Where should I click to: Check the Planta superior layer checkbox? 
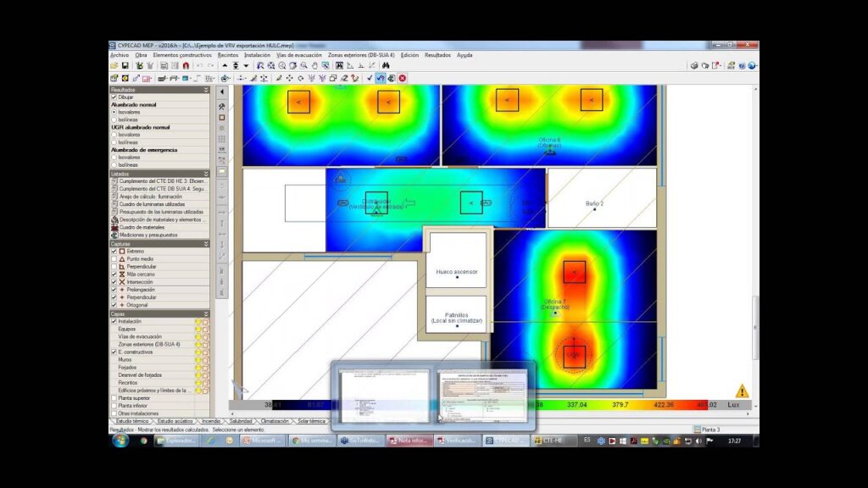[x=114, y=398]
